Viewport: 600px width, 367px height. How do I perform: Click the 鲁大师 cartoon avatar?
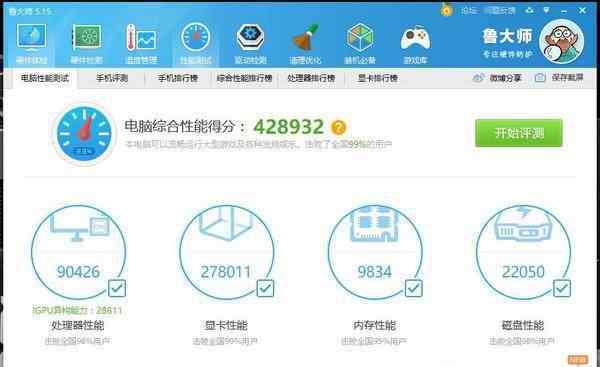point(561,41)
